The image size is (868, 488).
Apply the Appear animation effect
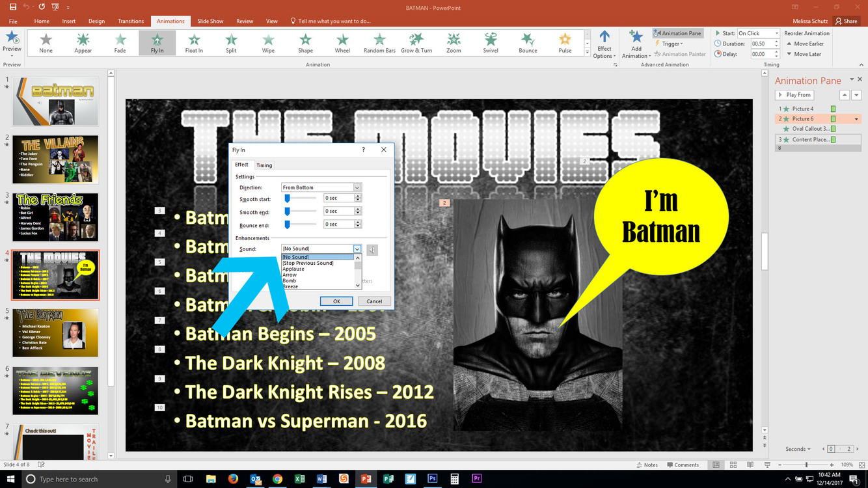(83, 43)
